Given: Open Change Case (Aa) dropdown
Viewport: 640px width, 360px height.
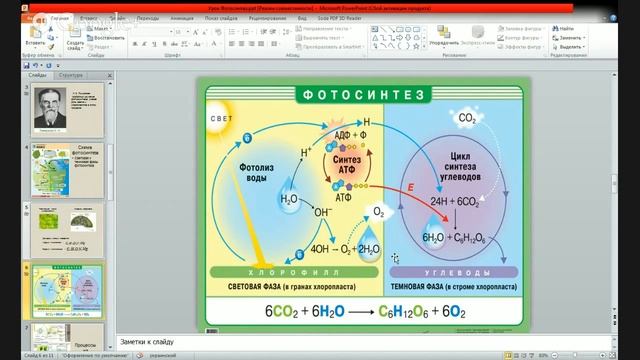Looking at the screenshot, I should pyautogui.click(x=198, y=44).
